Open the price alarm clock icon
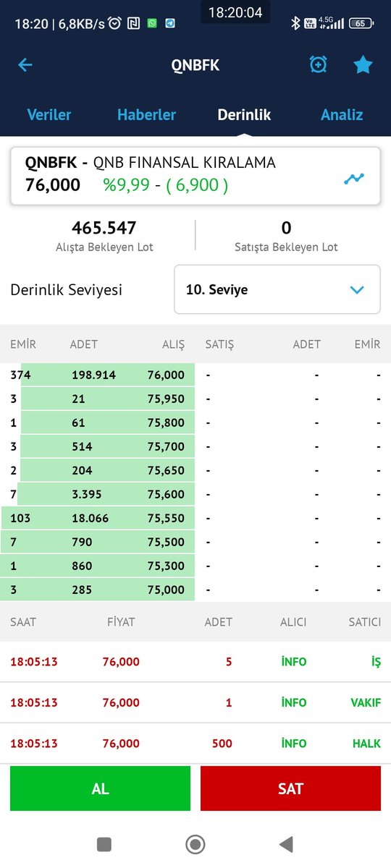The image size is (391, 868). click(317, 65)
